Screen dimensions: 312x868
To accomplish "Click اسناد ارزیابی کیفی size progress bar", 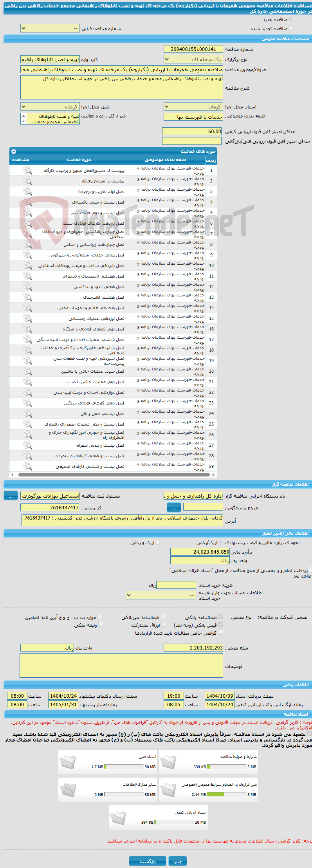I will 174,822.
